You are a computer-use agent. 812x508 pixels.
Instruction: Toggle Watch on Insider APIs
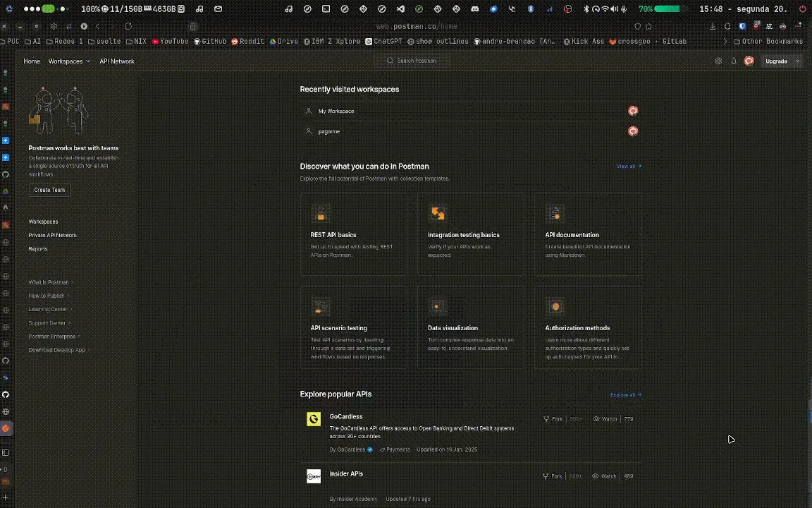(x=604, y=476)
